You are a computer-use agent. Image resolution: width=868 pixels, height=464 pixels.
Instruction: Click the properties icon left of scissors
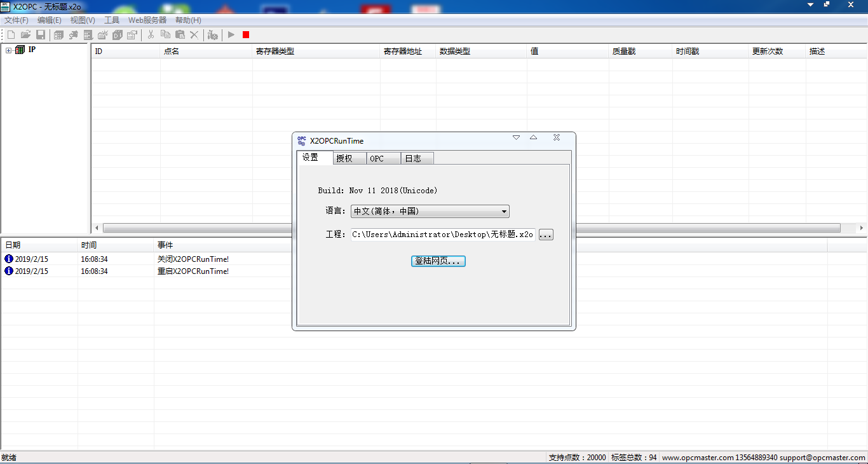[x=133, y=35]
